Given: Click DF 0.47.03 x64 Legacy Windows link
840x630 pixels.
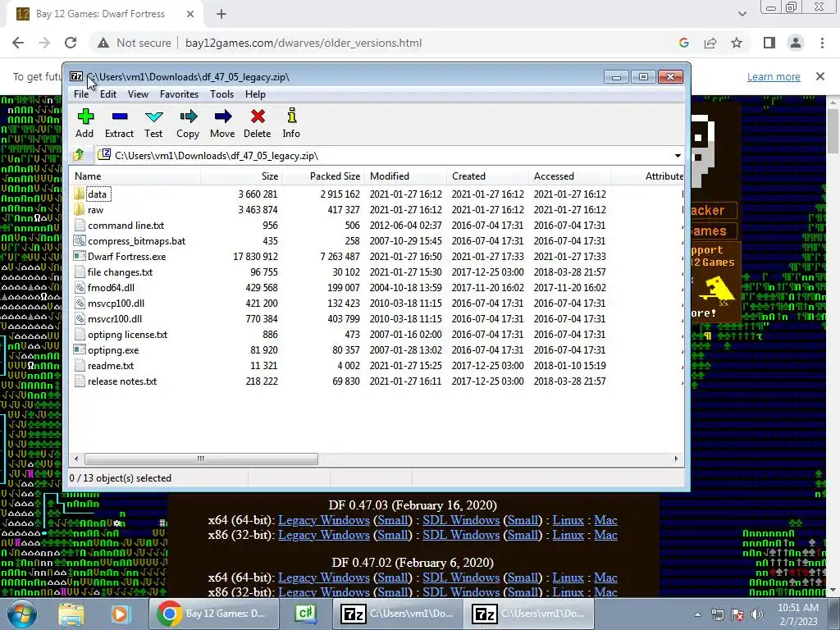Looking at the screenshot, I should [x=323, y=520].
